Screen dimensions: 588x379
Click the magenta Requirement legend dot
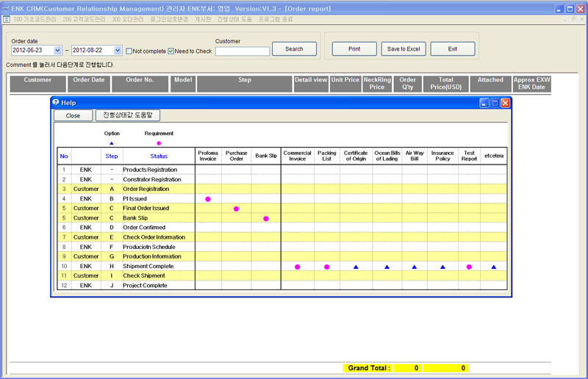click(159, 143)
